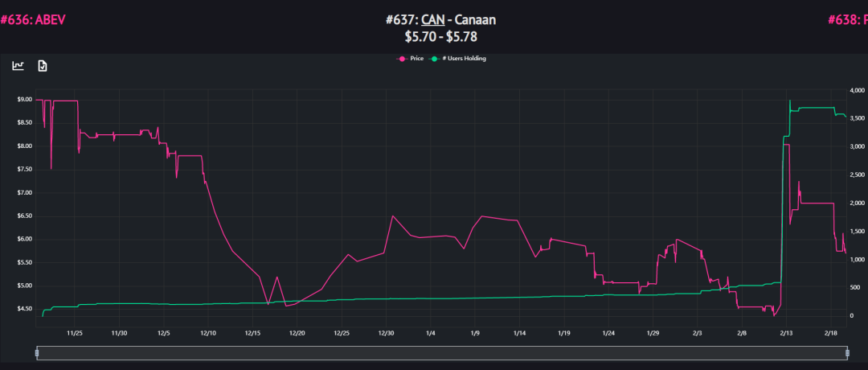868x370 pixels.
Task: Click the $9.00 price axis label
Action: point(23,100)
